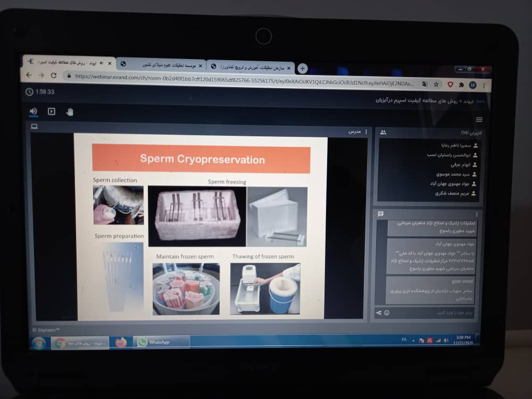Open a new Chrome tab
This screenshot has height=399, width=532.
click(x=303, y=68)
